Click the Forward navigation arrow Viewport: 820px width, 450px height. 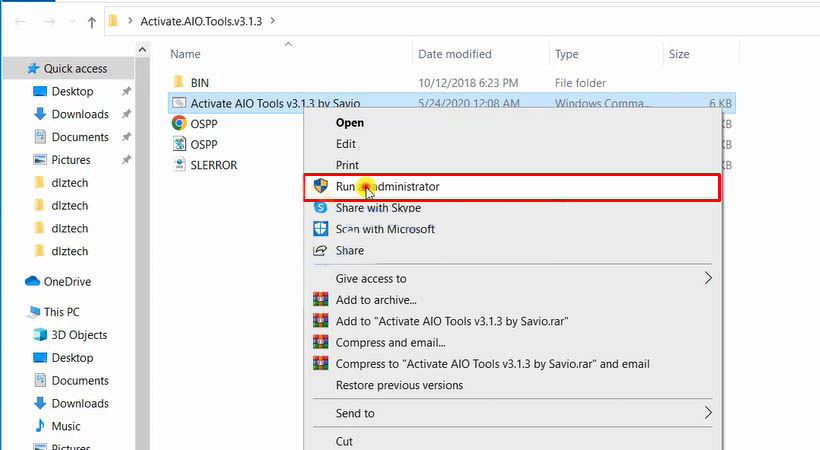click(x=49, y=21)
